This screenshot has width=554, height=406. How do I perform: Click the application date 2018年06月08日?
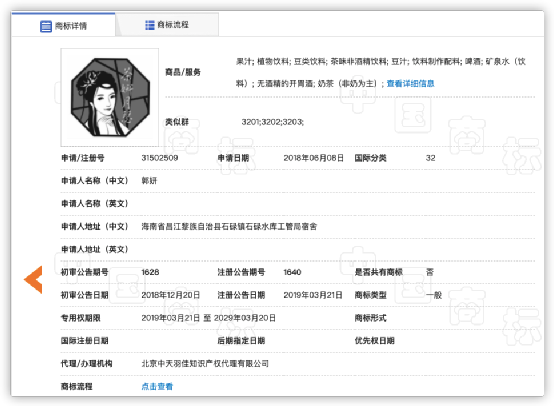tap(313, 158)
